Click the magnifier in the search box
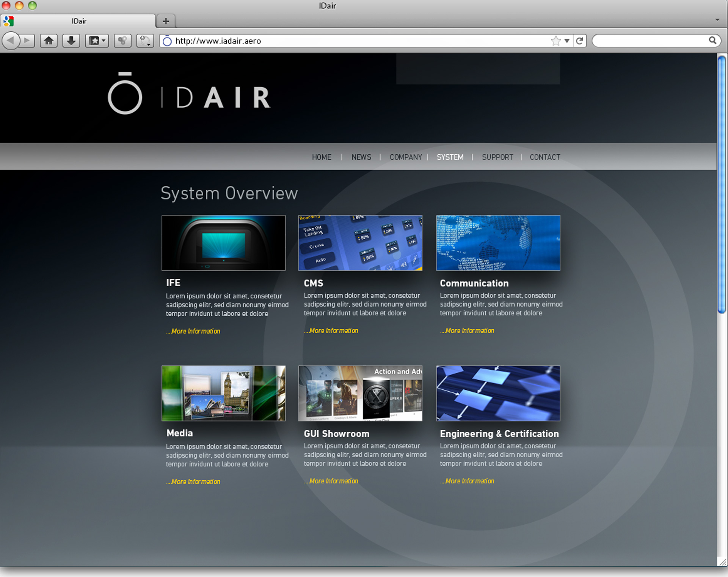The height and width of the screenshot is (577, 728). pyautogui.click(x=712, y=40)
